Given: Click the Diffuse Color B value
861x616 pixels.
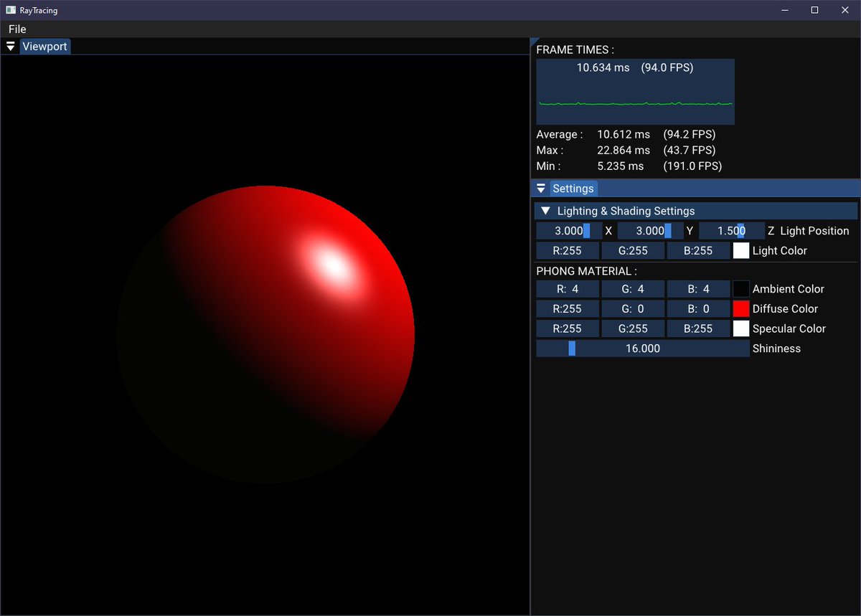Looking at the screenshot, I should (x=698, y=309).
